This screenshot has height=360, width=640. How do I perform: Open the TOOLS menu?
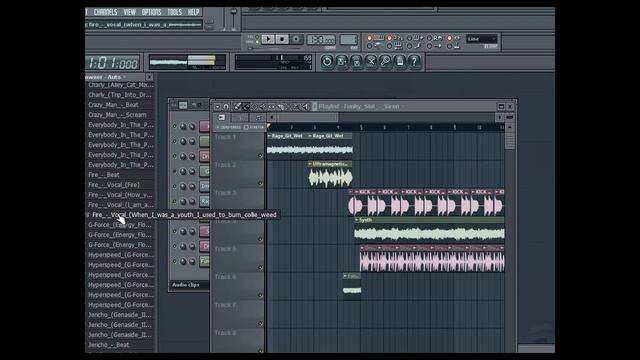coord(174,12)
